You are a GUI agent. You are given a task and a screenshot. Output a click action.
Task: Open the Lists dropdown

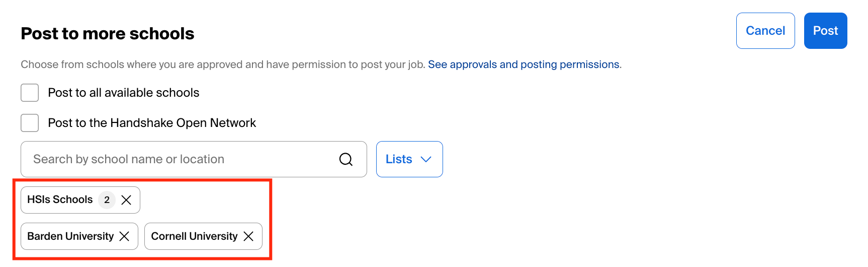[409, 159]
